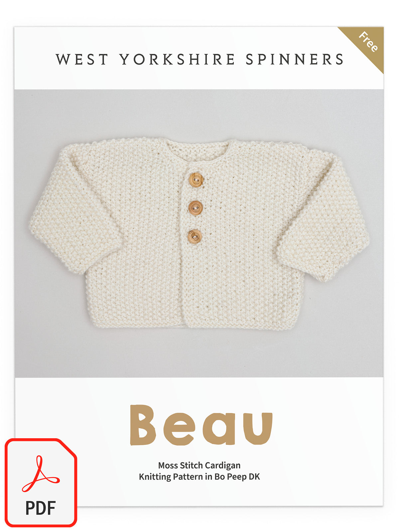Click the bottom wooden button on cardigan
Viewport: 399px width, 532px height.
pos(195,236)
